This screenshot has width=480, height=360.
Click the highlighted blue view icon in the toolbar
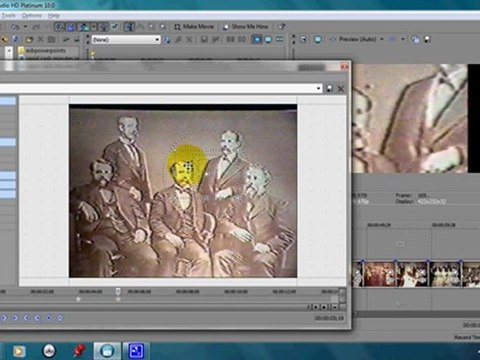click(x=257, y=40)
